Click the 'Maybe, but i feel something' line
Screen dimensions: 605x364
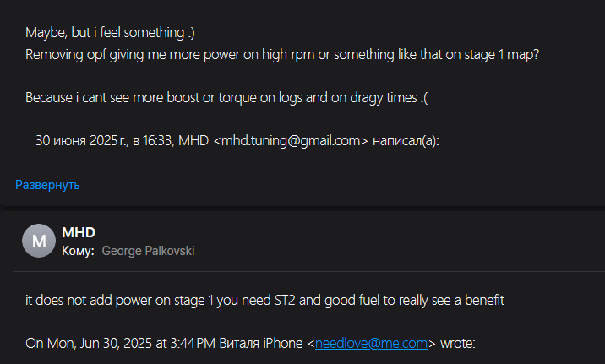point(110,32)
